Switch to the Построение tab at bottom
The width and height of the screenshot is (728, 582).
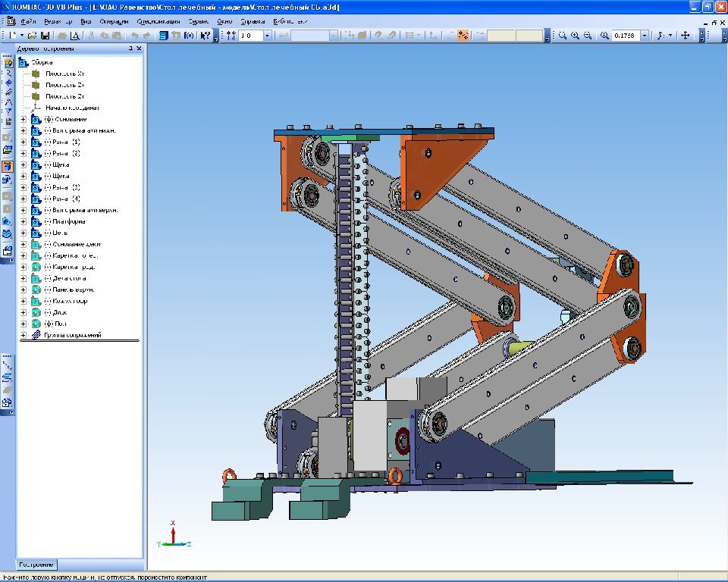36,565
